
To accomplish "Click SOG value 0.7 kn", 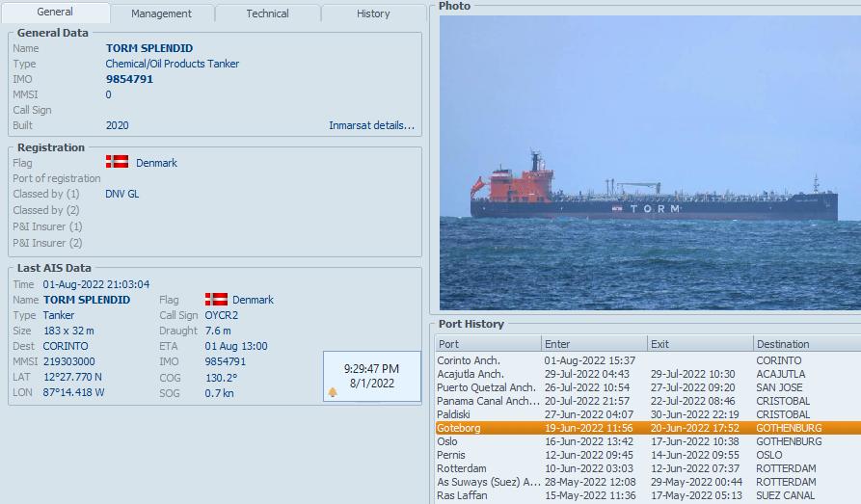I will point(219,393).
